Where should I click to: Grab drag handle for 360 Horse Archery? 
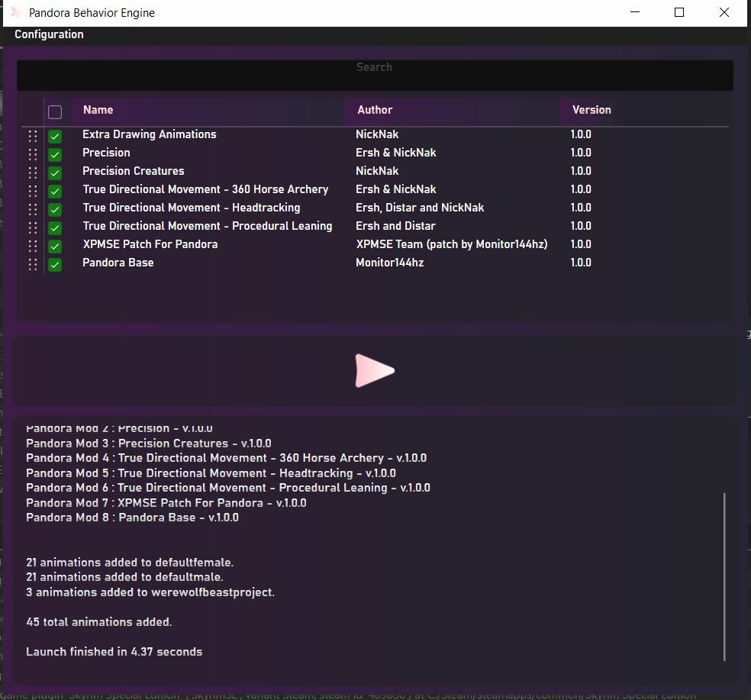(33, 191)
